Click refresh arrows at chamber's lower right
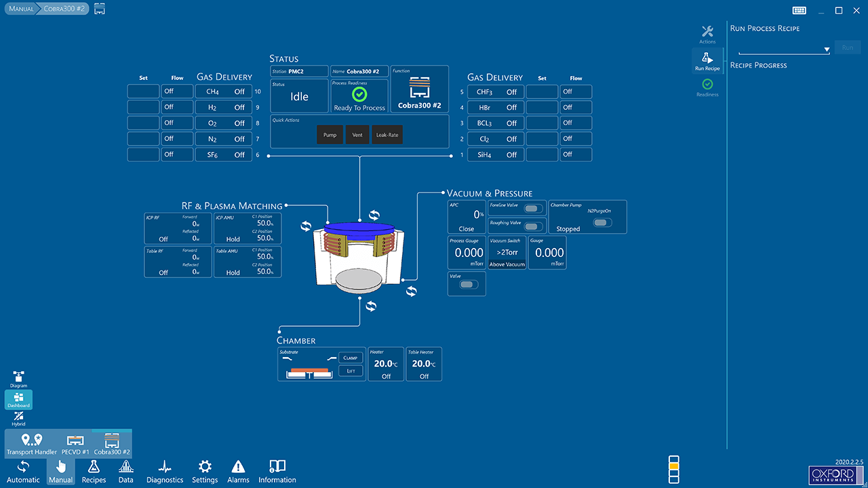This screenshot has height=488, width=868. pyautogui.click(x=412, y=291)
